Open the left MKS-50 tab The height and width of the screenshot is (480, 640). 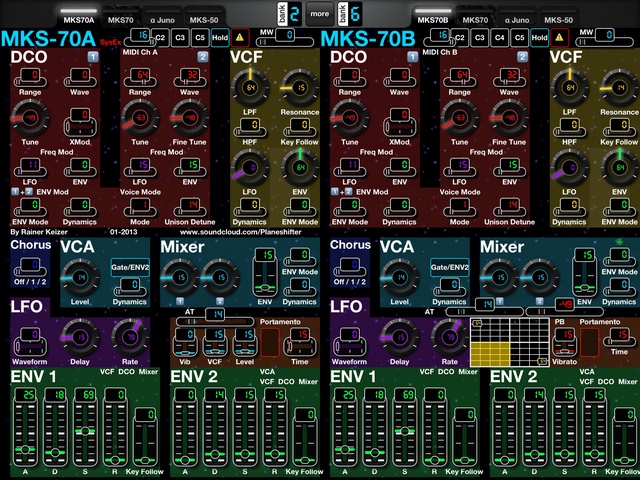(x=204, y=17)
